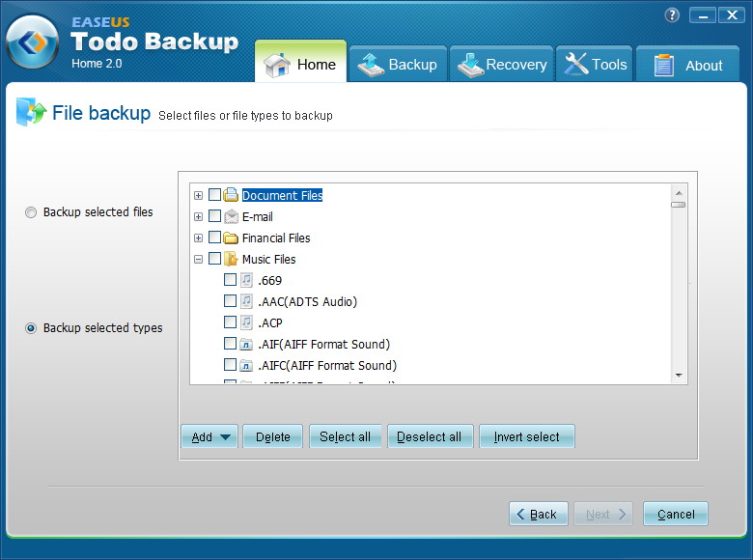Click the Tools wrench and screwdriver icon
This screenshot has width=753, height=560.
(x=576, y=64)
